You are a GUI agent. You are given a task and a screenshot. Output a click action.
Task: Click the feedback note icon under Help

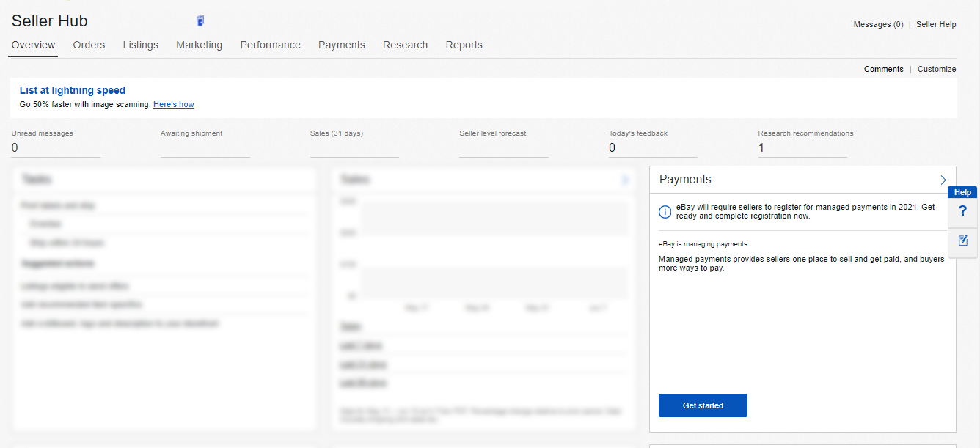962,240
